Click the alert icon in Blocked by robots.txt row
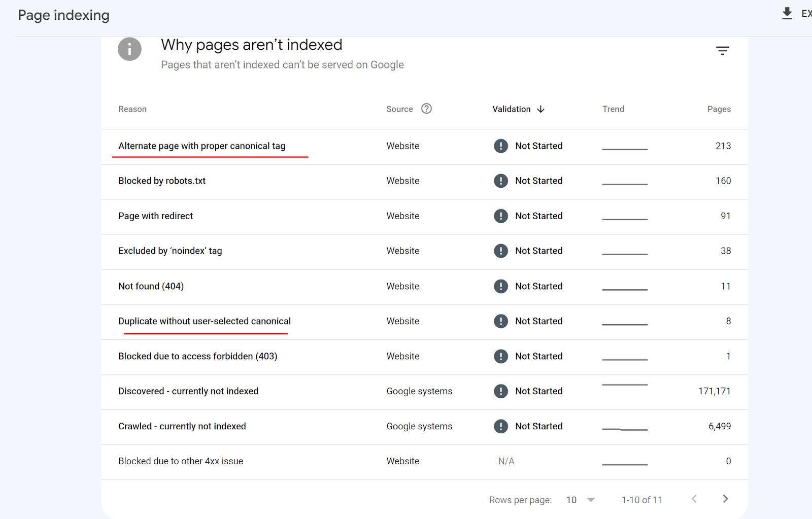812x519 pixels. [x=500, y=181]
